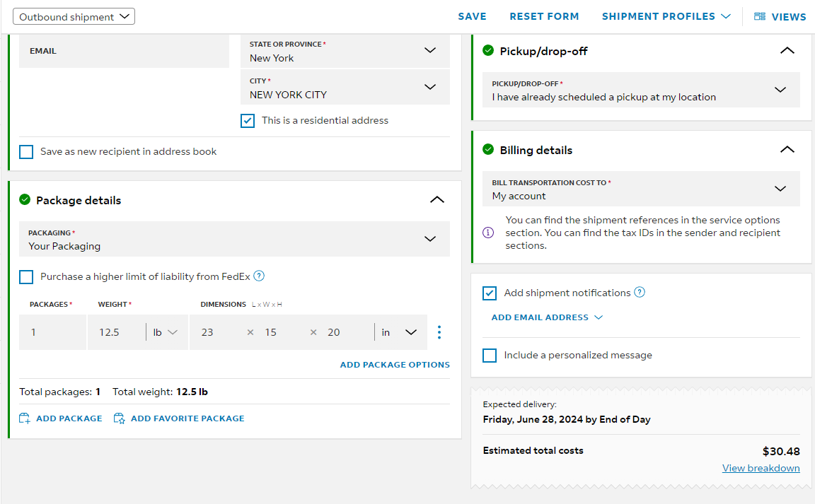Open the City dropdown
This screenshot has width=815, height=504.
point(345,87)
